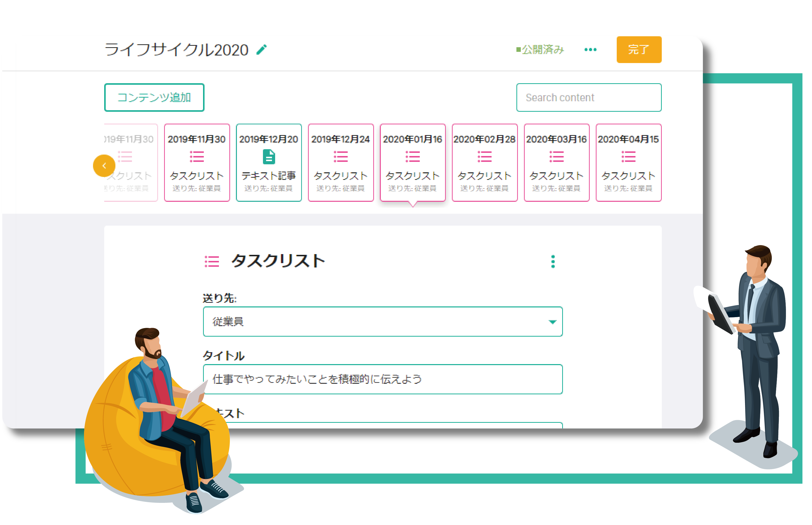Screen dimensions: 812x525
Task: Click the 公開済み status label
Action: pyautogui.click(x=540, y=50)
